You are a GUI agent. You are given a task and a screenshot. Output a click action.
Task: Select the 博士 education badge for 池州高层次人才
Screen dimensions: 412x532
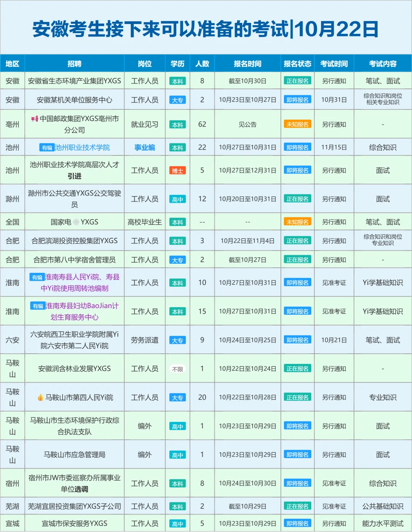177,171
